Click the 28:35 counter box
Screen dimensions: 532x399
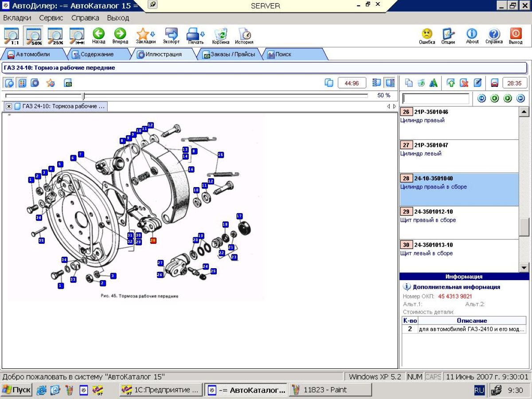[x=515, y=83]
